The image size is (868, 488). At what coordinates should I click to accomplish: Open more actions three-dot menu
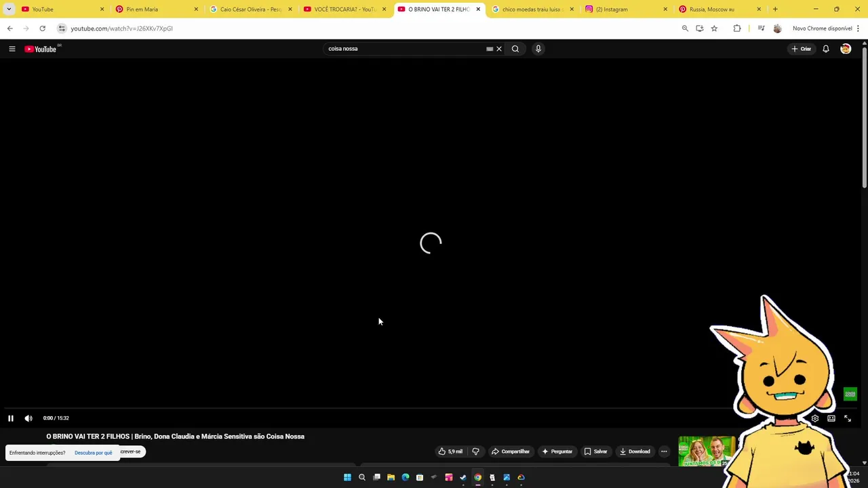[x=664, y=451]
